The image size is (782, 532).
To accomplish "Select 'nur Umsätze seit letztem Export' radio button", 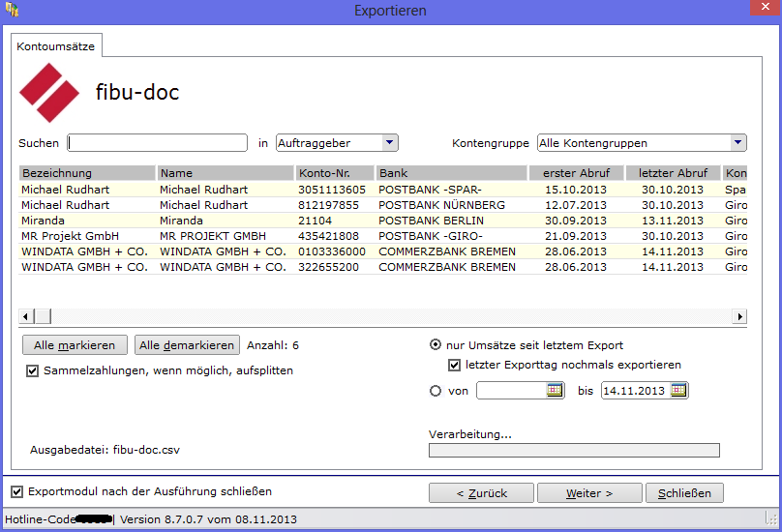I will (436, 344).
